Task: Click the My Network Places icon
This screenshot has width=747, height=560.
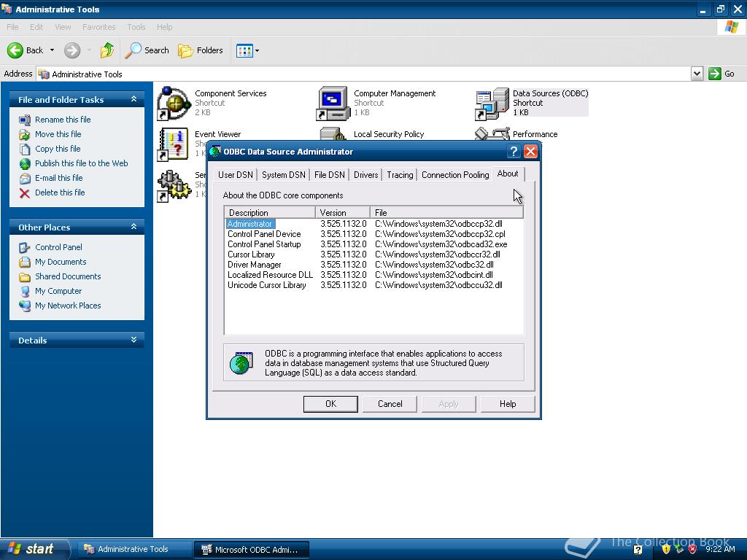Action: [x=25, y=306]
